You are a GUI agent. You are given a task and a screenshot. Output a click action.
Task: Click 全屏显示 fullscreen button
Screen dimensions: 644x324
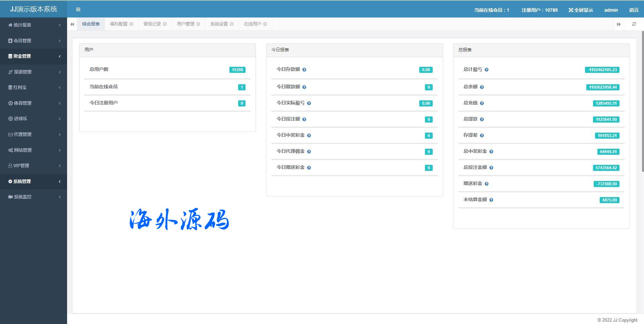click(581, 10)
